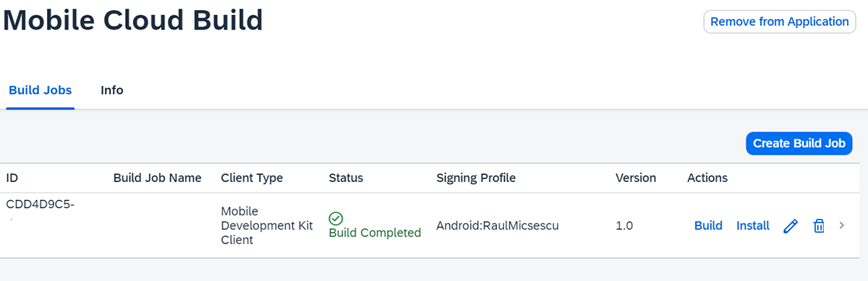This screenshot has width=868, height=281.
Task: Select build job ID CDD4D9C5 cell
Action: (41, 204)
